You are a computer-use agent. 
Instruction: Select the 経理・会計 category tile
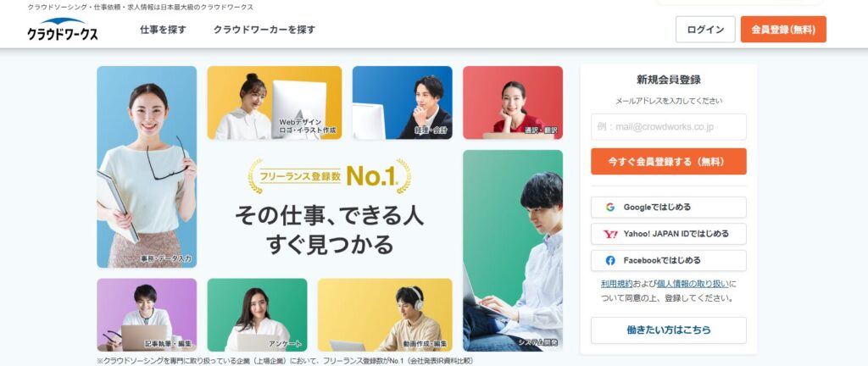point(402,103)
